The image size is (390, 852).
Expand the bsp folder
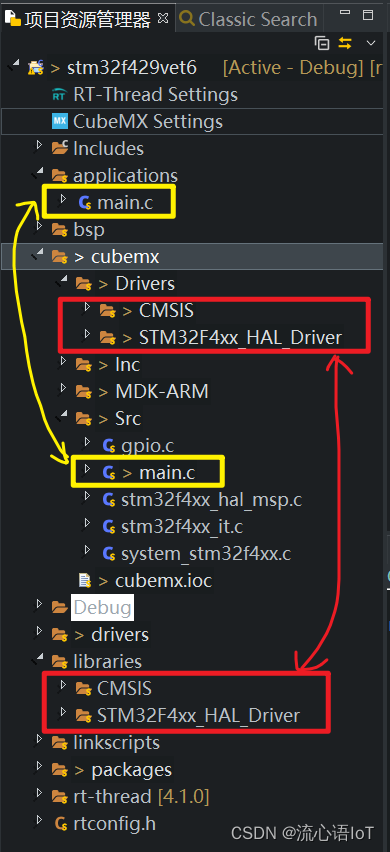click(38, 227)
